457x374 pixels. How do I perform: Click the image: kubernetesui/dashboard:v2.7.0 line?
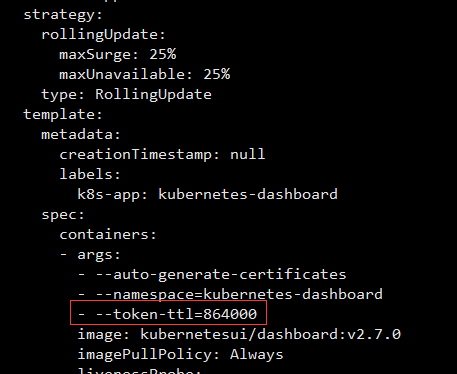(239, 334)
